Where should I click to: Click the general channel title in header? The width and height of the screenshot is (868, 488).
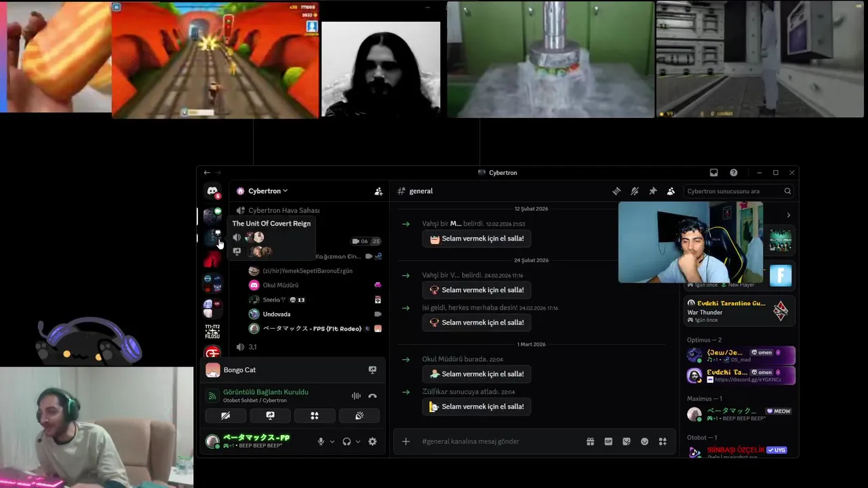coord(420,191)
